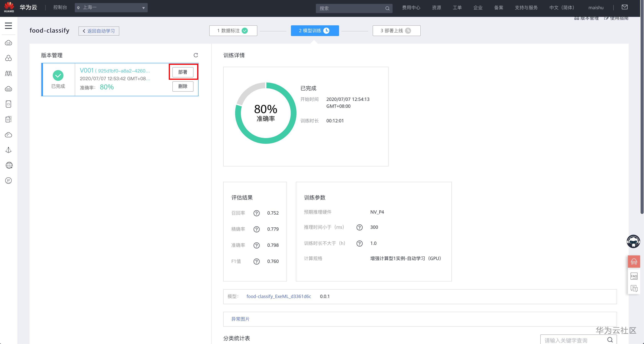This screenshot has height=344, width=644.
Task: Open the robot assistant avatar icon
Action: point(633,241)
